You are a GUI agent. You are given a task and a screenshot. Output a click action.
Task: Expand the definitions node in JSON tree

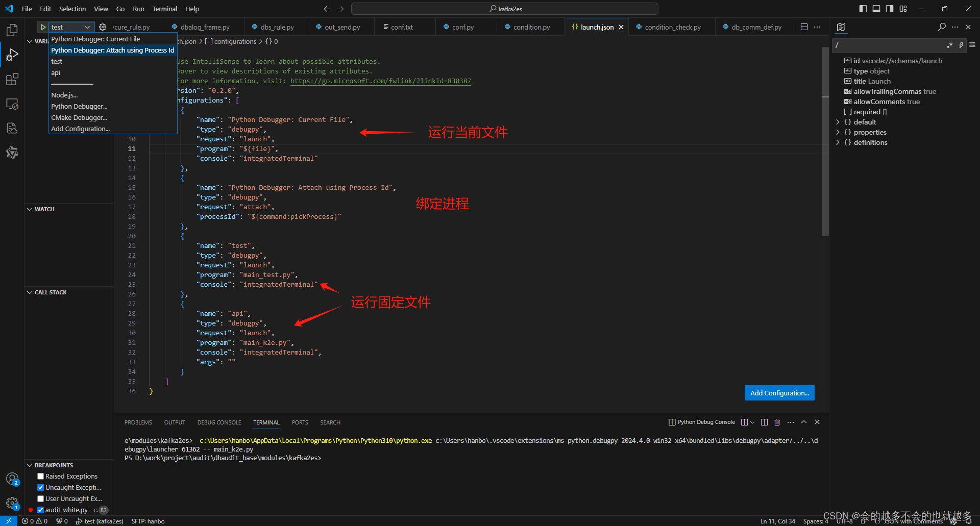838,142
